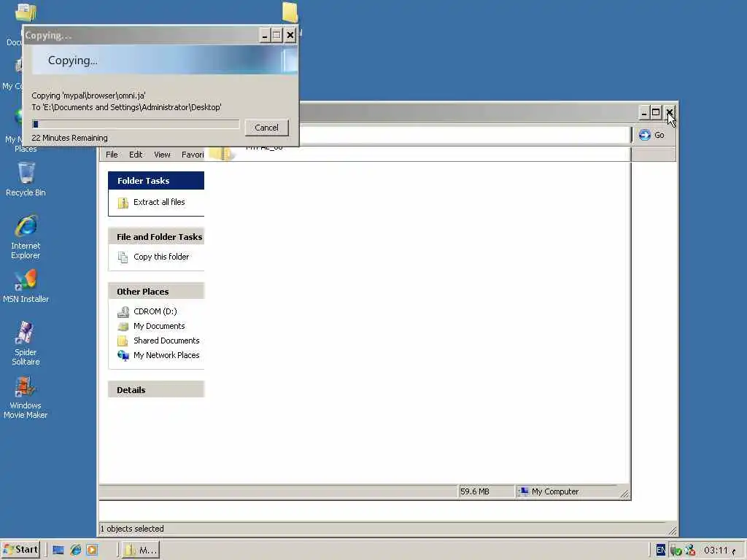Open the Edit menu
Image resolution: width=747 pixels, height=560 pixels.
(x=136, y=155)
